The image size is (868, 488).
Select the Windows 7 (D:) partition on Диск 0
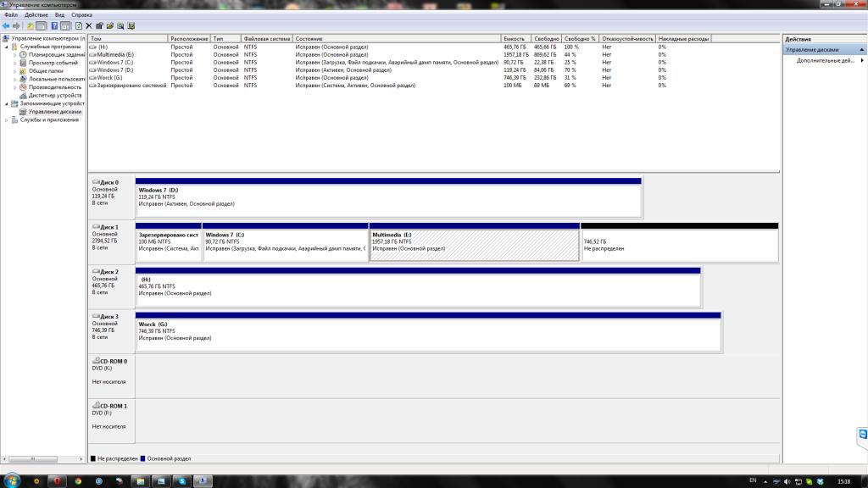tap(388, 197)
